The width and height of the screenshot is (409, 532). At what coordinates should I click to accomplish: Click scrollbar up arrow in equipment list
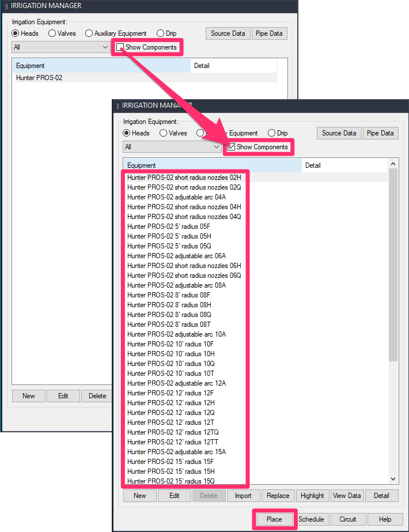tap(393, 164)
